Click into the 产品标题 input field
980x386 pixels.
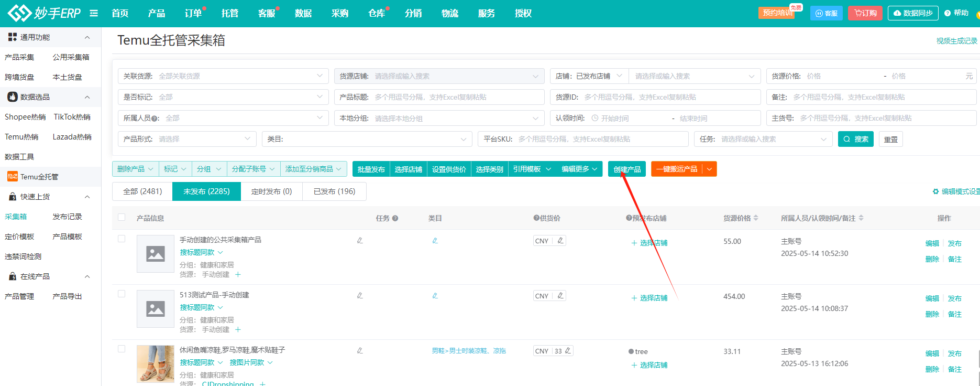coord(439,97)
